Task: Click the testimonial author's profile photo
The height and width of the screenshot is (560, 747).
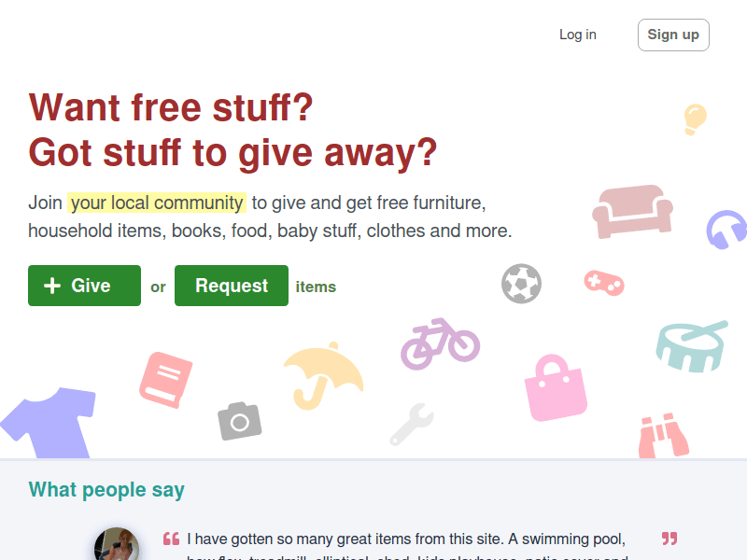Action: click(x=117, y=546)
